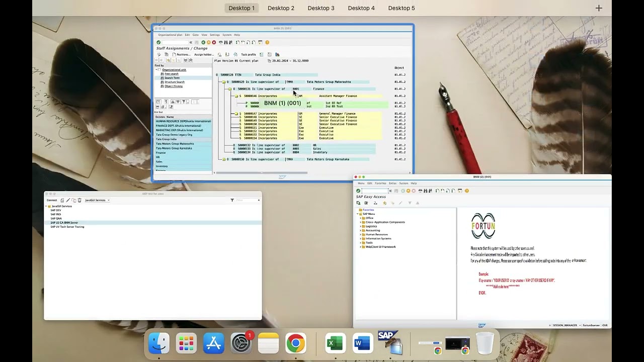The height and width of the screenshot is (362, 644).
Task: Open Microsoft Word from the Dock
Action: pyautogui.click(x=362, y=344)
